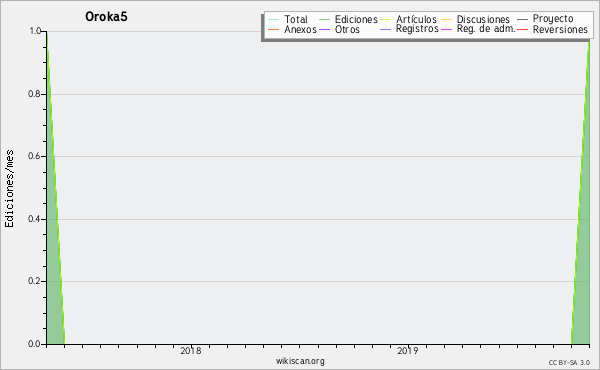Screen dimensions: 600x370
Task: Click the 0.4 y-axis value
Action: click(x=34, y=219)
